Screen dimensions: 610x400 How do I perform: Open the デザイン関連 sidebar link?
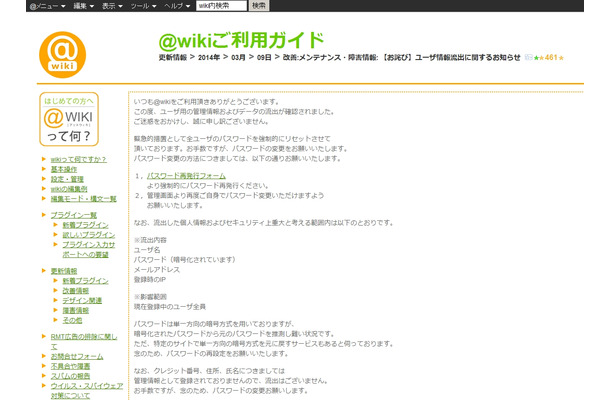click(x=82, y=301)
